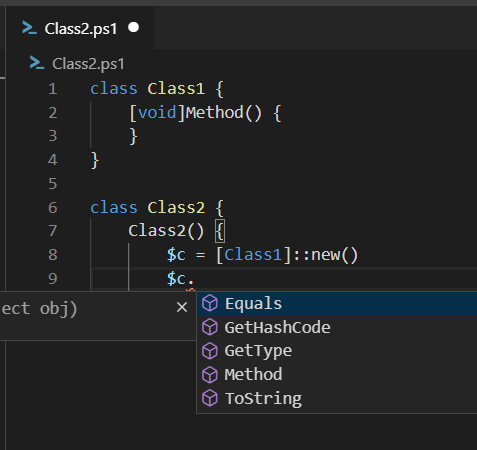Screen dimensions: 477x450
Task: Click the unsaved dot on Class2.ps1 tab
Action: click(x=134, y=28)
